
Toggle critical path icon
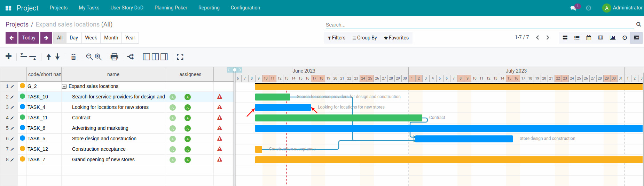(x=131, y=57)
